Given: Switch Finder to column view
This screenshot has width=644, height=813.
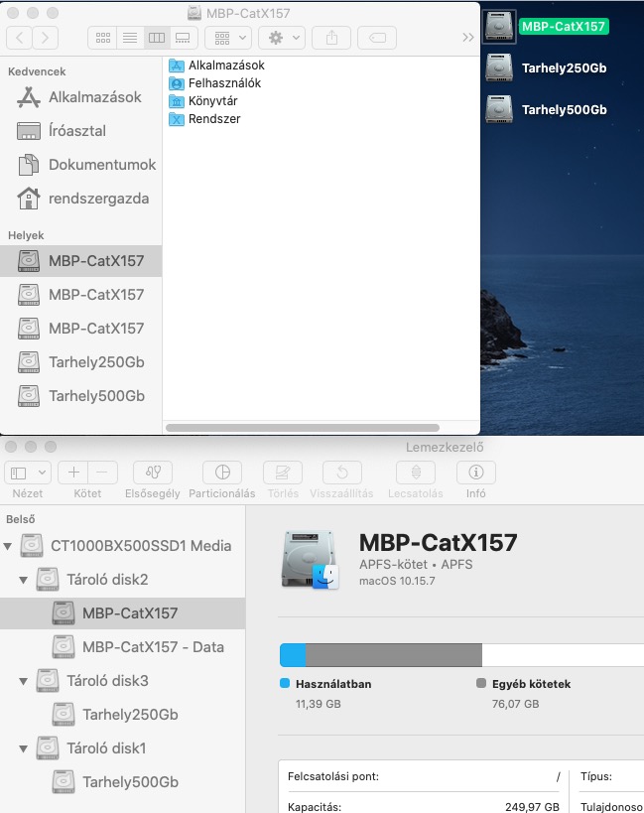Looking at the screenshot, I should 157,38.
